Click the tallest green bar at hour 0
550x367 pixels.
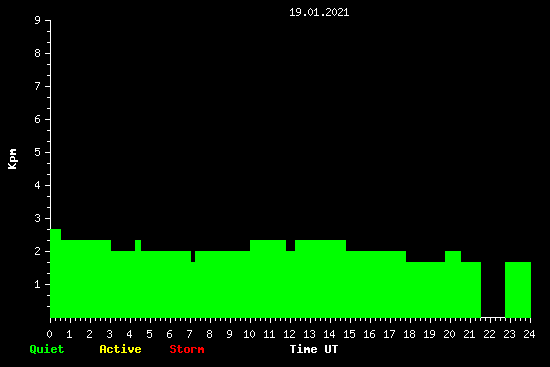[x=55, y=273]
